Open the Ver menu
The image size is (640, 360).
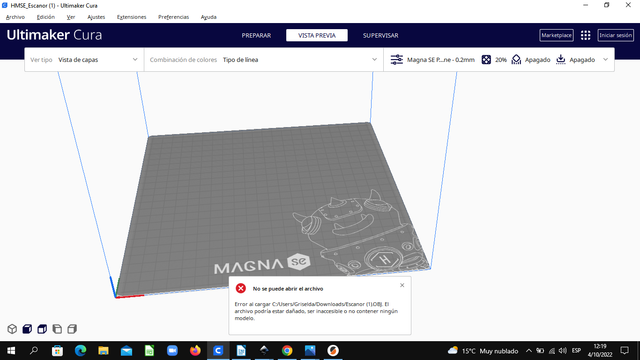(71, 17)
